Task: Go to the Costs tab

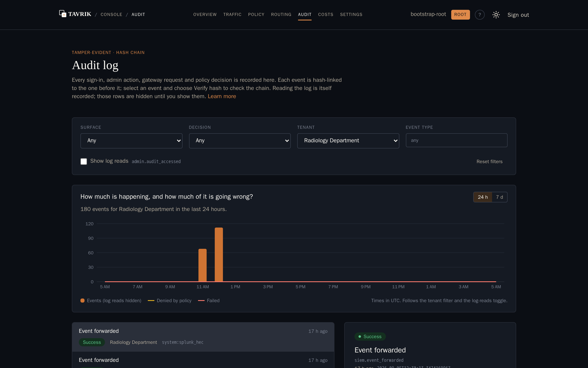Action: click(x=326, y=15)
